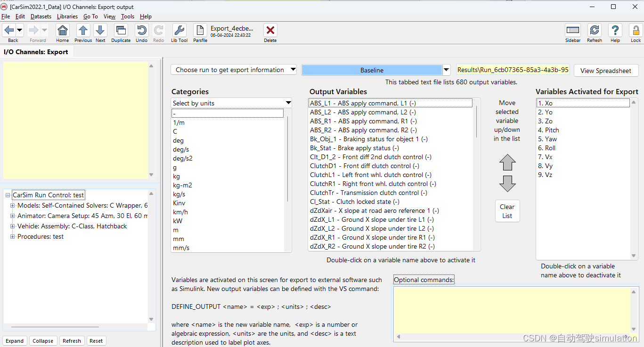Open the 'Select by units' categories dropdown
Viewport: 644px width, 347px height.
(x=231, y=103)
